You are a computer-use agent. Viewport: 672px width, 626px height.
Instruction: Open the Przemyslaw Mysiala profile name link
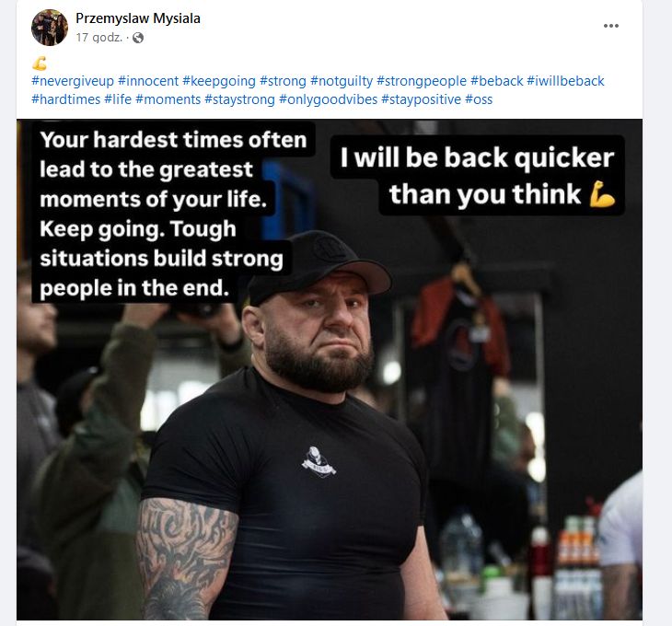click(x=137, y=18)
